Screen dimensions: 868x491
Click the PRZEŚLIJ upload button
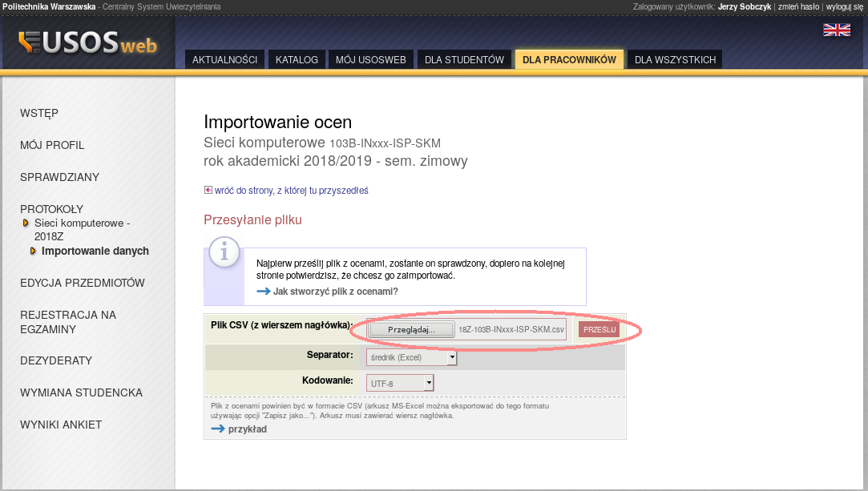click(599, 329)
